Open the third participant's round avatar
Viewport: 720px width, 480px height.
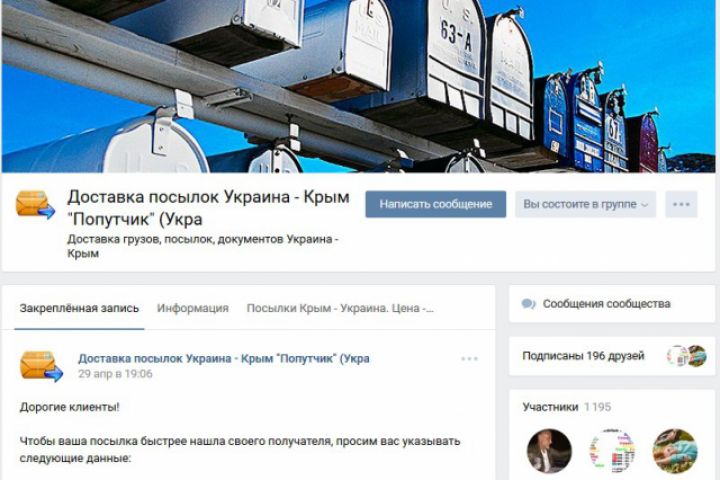(675, 451)
